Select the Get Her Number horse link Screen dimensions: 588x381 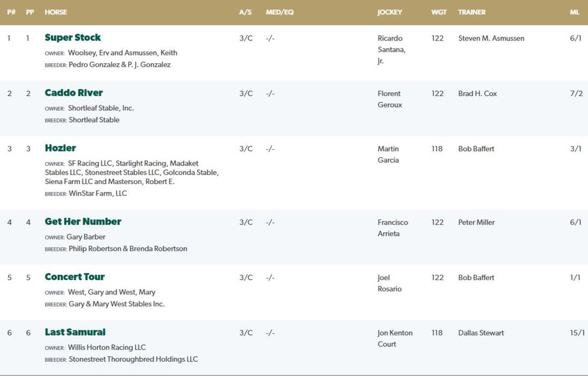click(x=83, y=222)
